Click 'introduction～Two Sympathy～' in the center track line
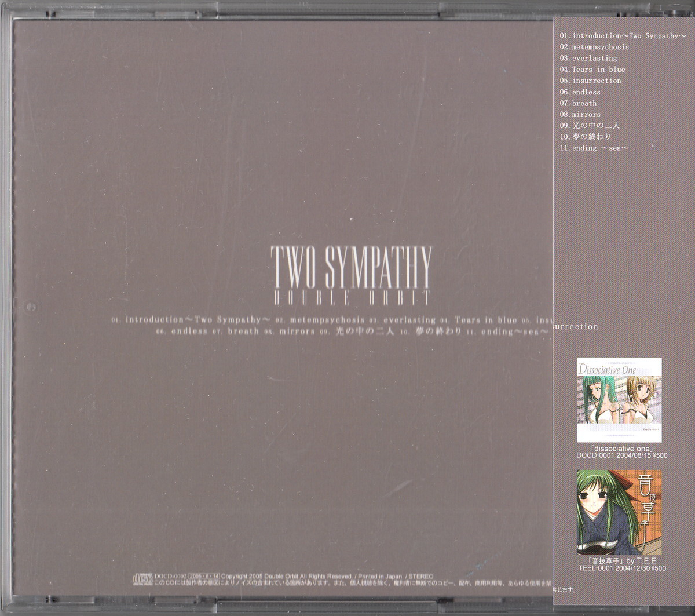The height and width of the screenshot is (616, 695). (x=198, y=319)
